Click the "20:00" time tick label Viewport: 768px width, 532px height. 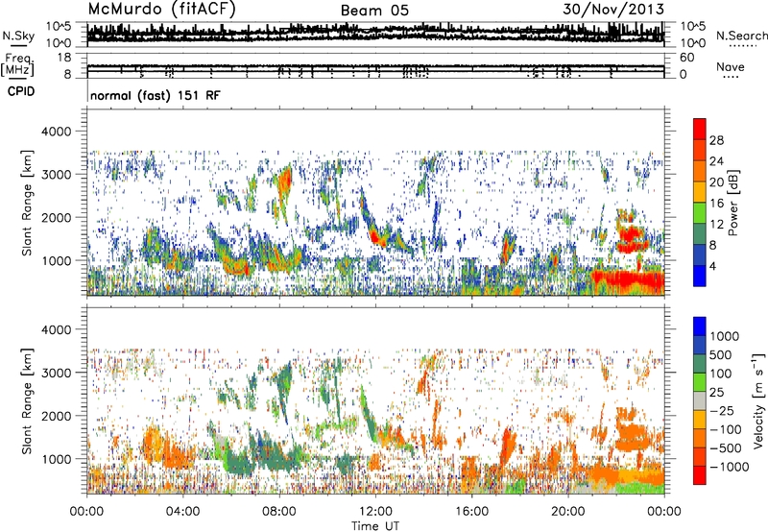tap(568, 512)
